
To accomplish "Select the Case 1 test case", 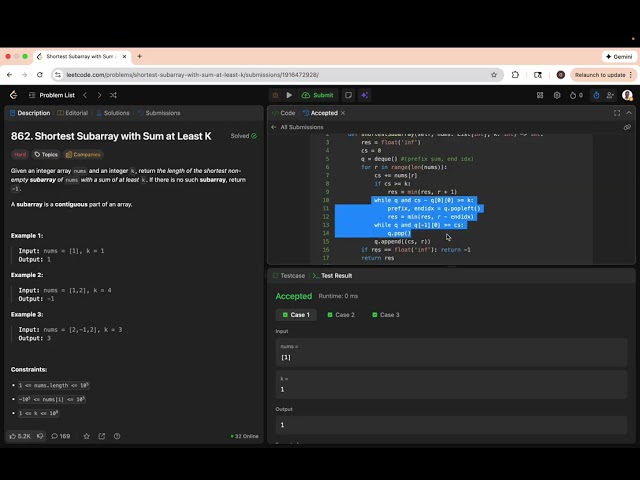I will pyautogui.click(x=296, y=315).
